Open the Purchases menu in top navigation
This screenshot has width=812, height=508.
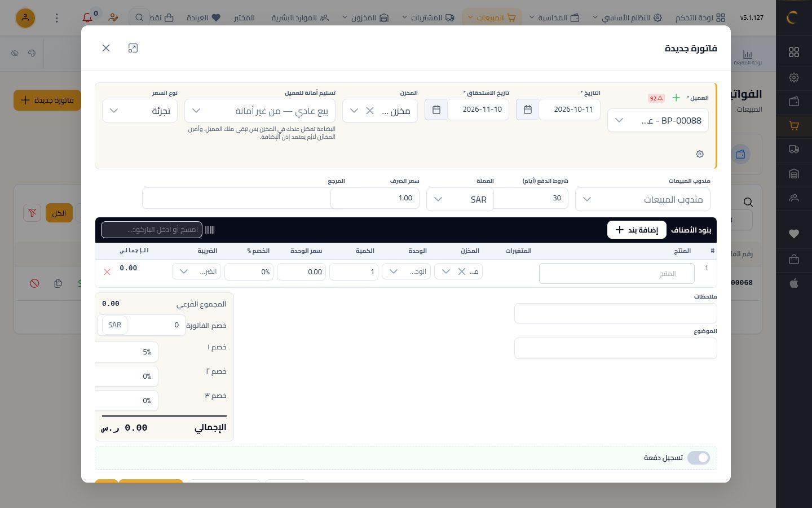pos(428,17)
